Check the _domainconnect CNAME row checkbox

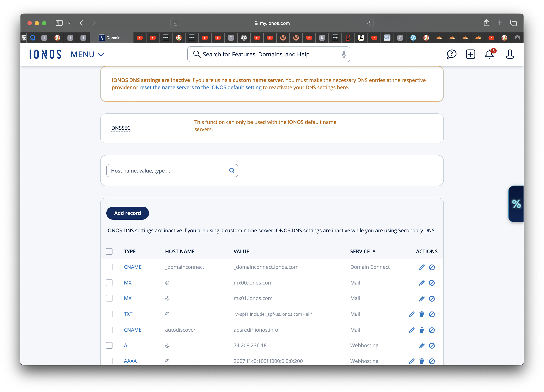(x=109, y=267)
